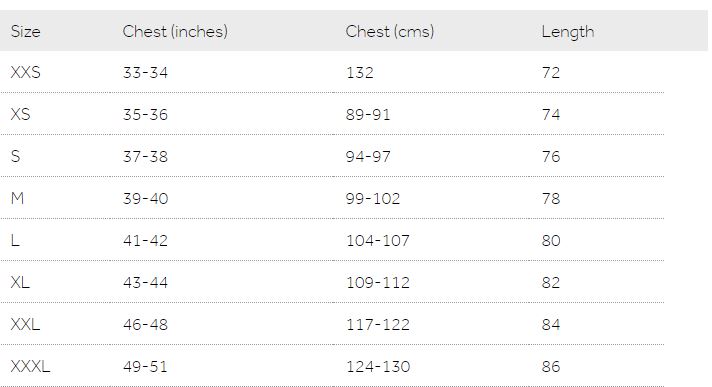Select the S size row label

pyautogui.click(x=15, y=156)
